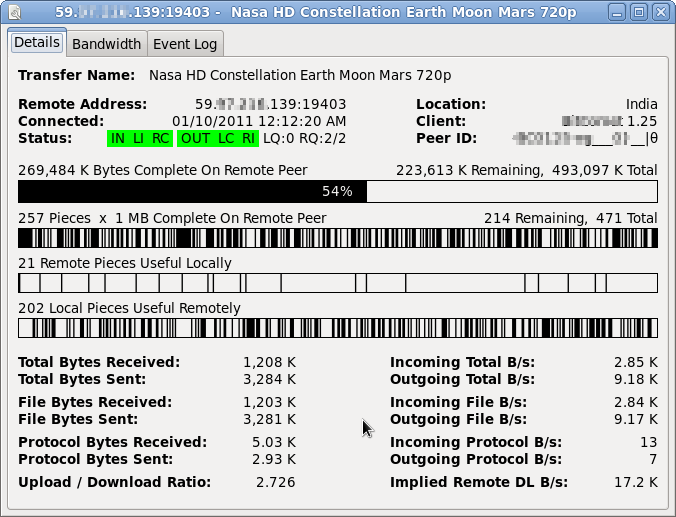
Task: Open the Event Log tab
Action: coord(185,44)
